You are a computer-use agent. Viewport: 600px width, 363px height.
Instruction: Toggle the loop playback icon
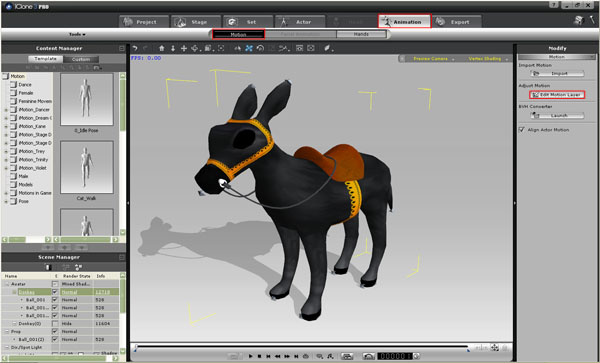(x=306, y=356)
